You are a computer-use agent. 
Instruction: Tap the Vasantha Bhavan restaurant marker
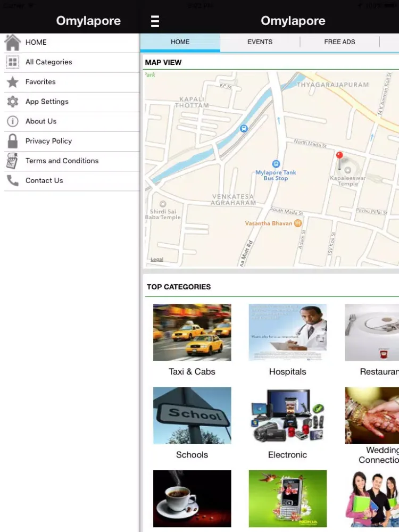point(297,223)
